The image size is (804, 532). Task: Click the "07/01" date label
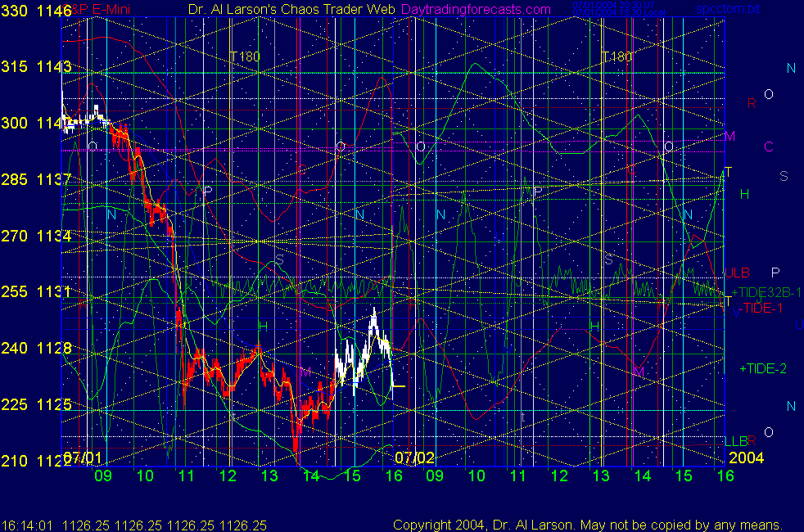83,458
